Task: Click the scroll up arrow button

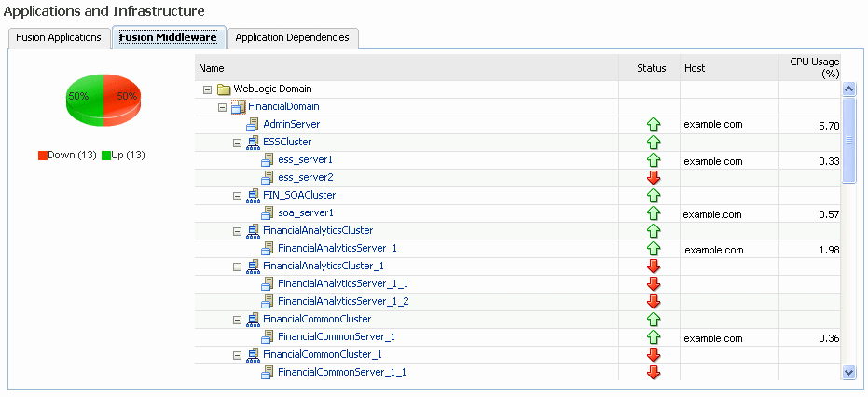Action: 848,89
